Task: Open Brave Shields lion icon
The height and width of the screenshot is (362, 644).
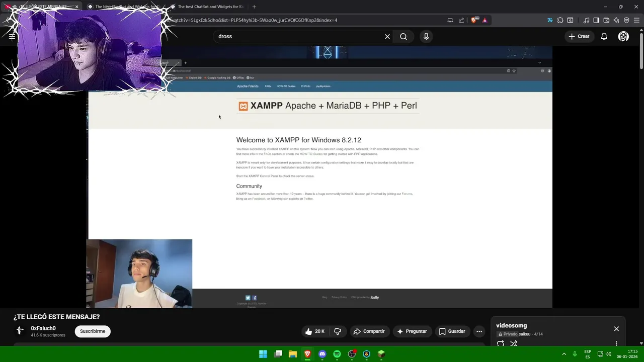Action: [474, 21]
